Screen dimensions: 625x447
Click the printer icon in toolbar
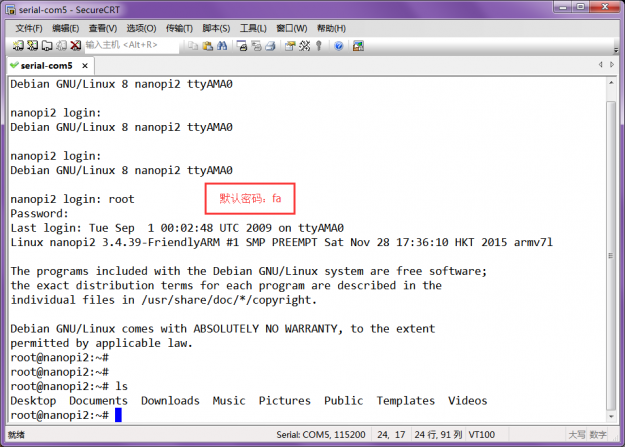point(271,46)
